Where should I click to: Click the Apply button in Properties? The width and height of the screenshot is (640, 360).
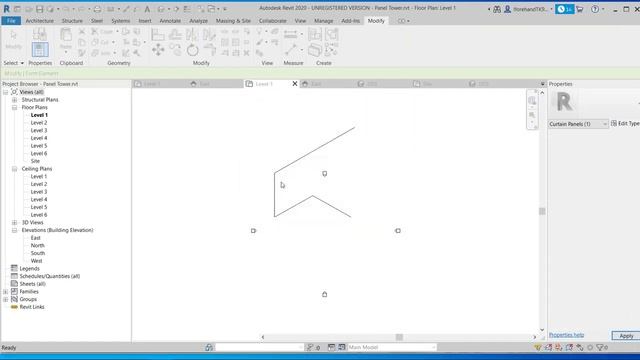click(x=626, y=336)
